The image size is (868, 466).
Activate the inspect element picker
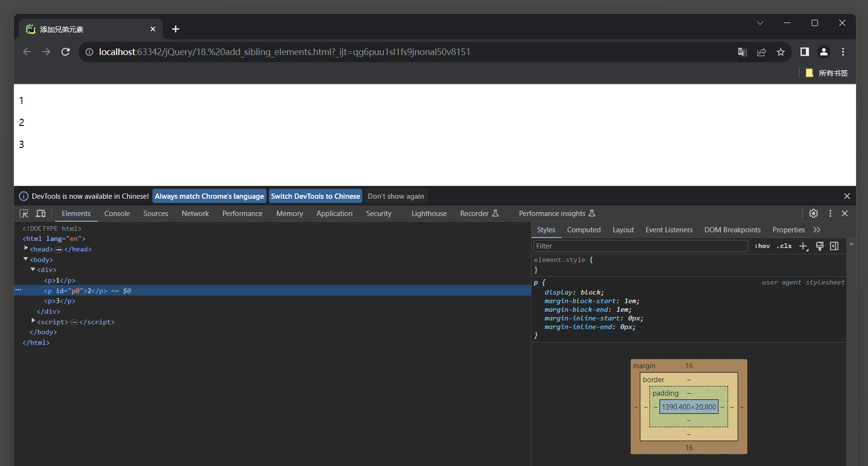point(24,214)
